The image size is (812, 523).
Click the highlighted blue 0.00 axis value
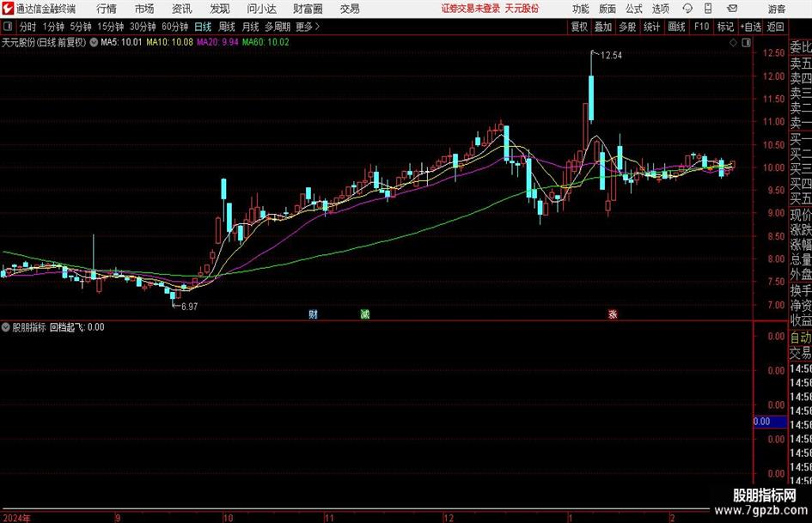click(x=770, y=422)
